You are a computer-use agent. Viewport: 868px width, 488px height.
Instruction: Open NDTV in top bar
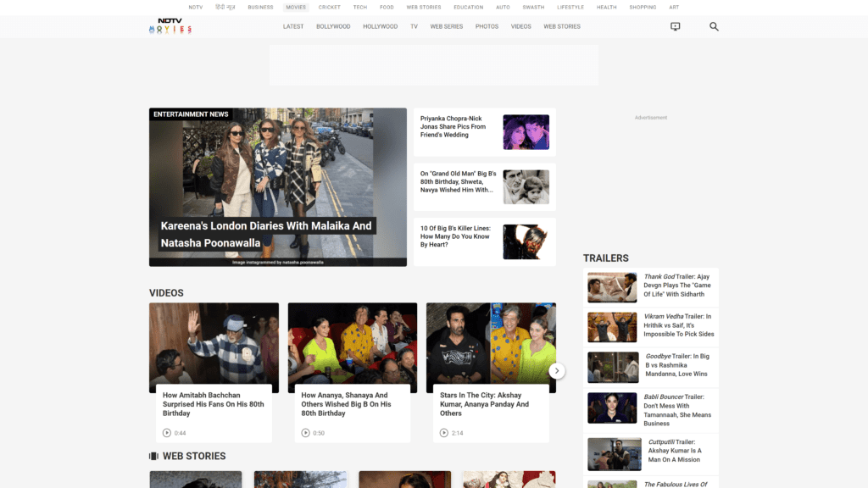[x=196, y=7]
